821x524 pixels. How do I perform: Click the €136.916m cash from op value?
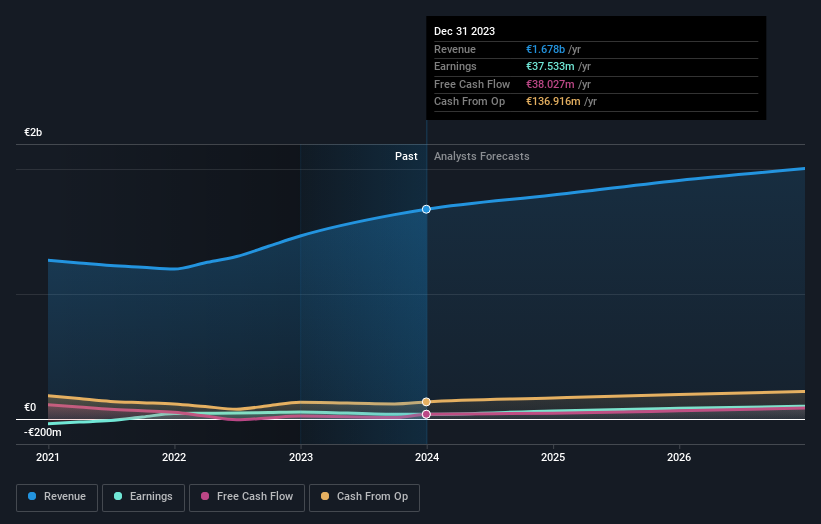553,102
